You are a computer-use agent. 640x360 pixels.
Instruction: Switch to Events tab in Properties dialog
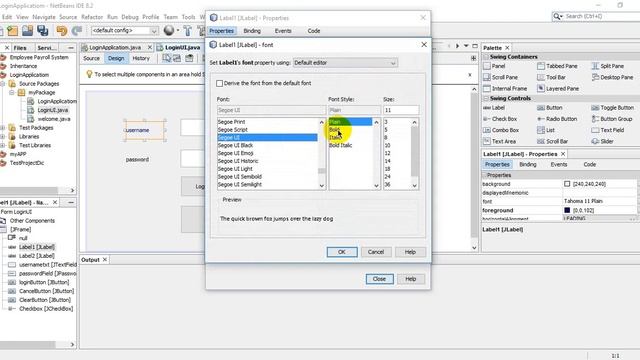pos(283,31)
